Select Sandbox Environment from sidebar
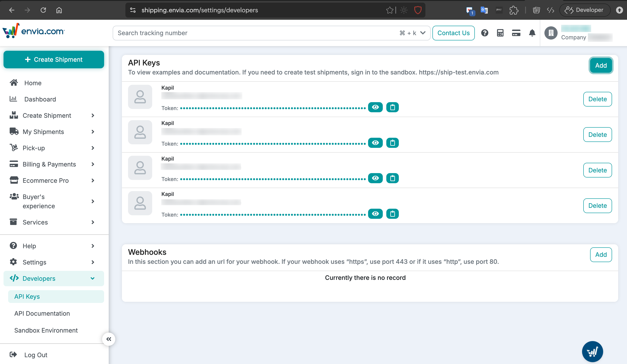This screenshot has height=364, width=627. pyautogui.click(x=46, y=330)
